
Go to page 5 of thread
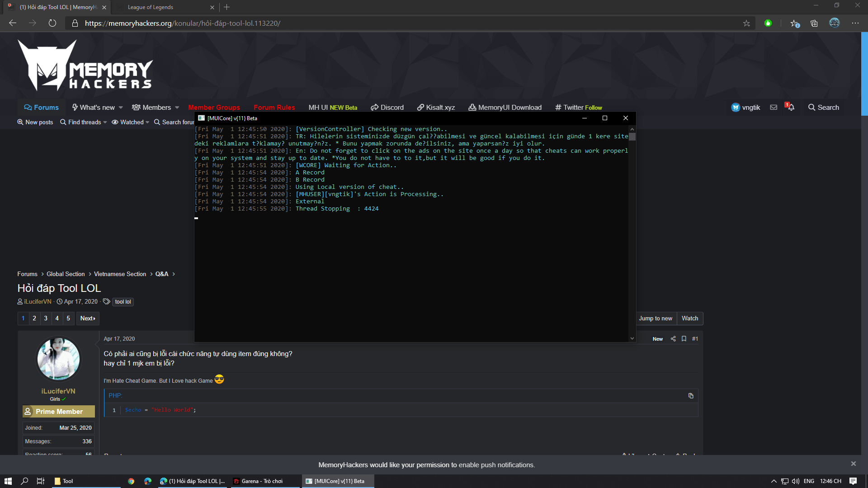(68, 319)
